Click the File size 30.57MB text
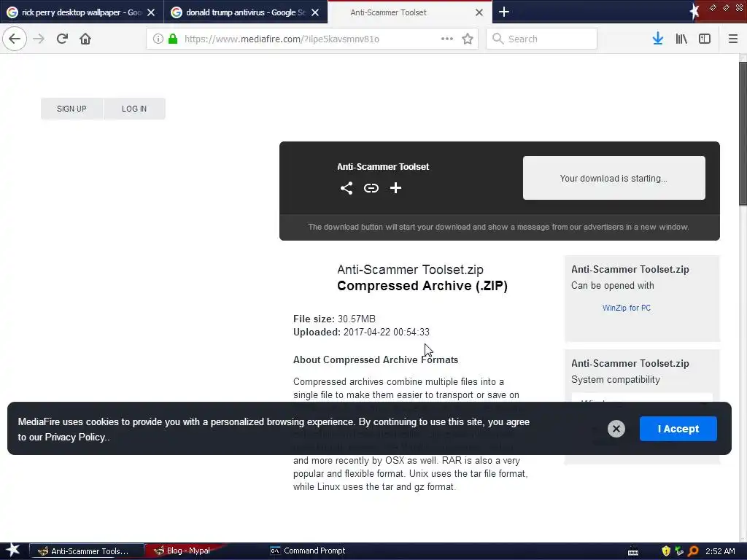This screenshot has height=560, width=747. (x=334, y=319)
